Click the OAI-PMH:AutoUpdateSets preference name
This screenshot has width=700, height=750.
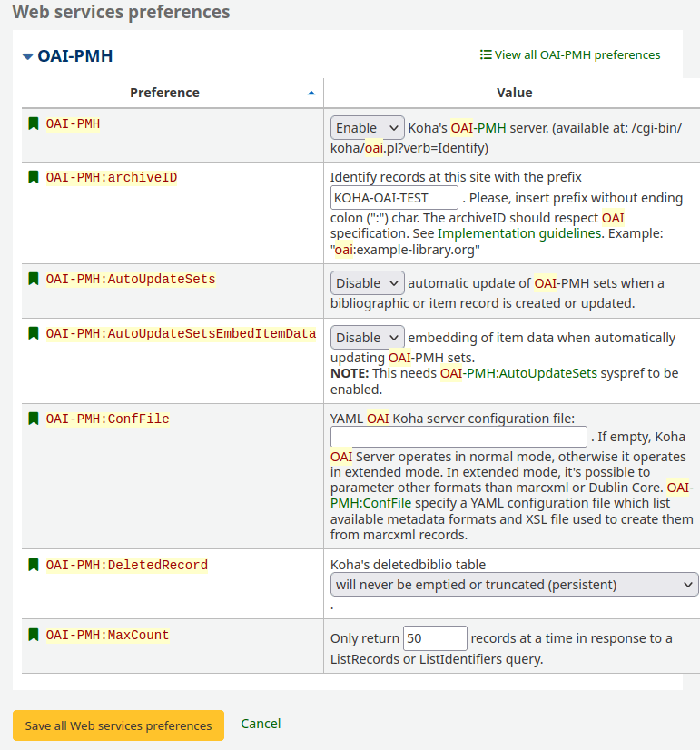(131, 279)
